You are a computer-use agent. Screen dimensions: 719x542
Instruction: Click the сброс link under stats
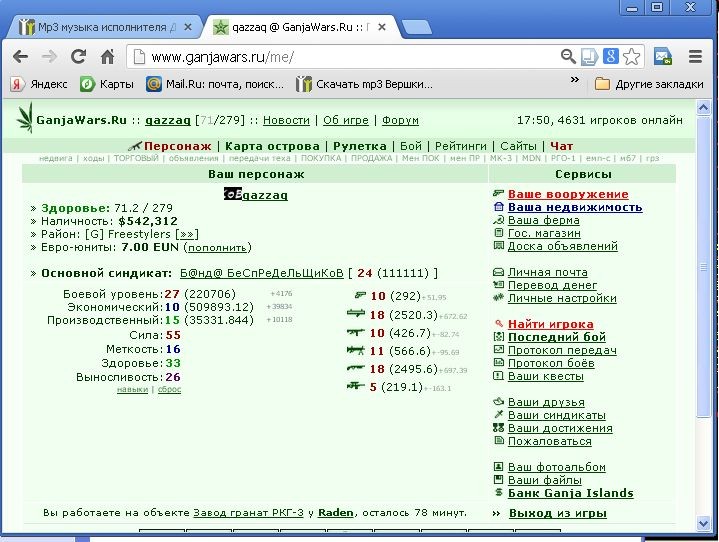click(169, 389)
